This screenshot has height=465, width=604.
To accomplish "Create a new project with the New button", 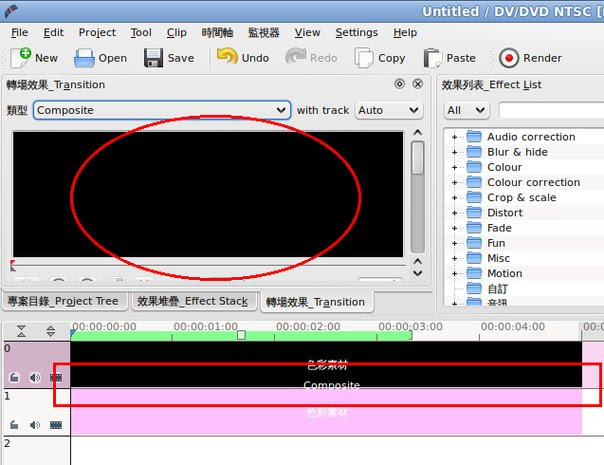I will tap(34, 58).
